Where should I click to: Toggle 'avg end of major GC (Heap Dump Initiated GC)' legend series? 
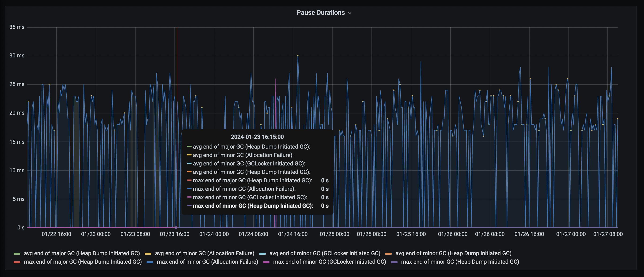click(82, 253)
